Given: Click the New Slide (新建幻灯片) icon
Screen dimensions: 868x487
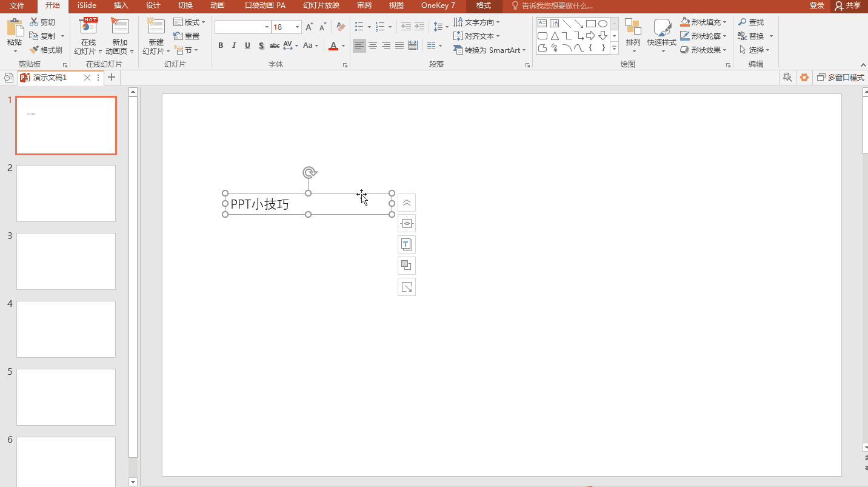Looking at the screenshot, I should point(156,27).
